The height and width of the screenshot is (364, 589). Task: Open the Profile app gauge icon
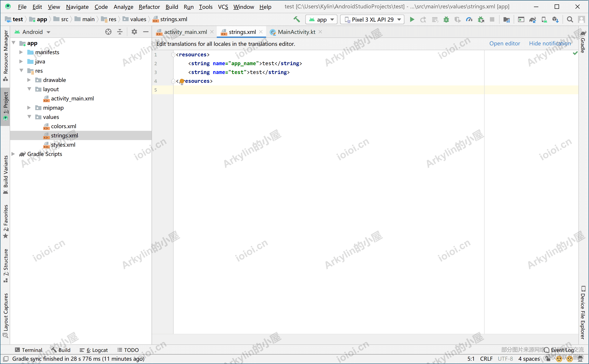pos(469,19)
